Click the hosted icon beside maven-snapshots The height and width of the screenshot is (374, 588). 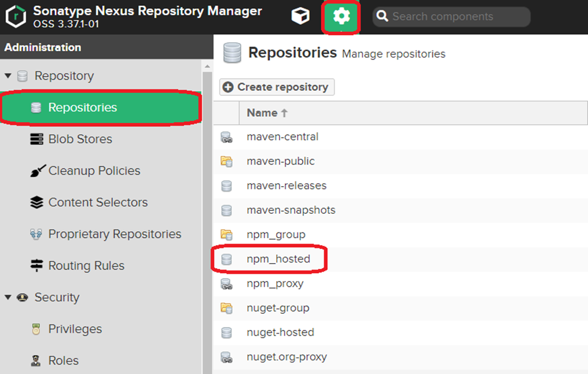(226, 210)
